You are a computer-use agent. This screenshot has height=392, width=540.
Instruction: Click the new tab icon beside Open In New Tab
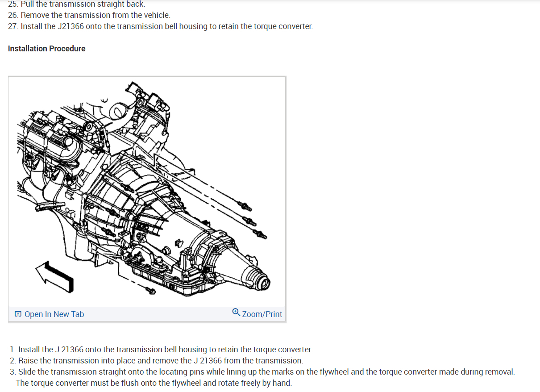(18, 314)
